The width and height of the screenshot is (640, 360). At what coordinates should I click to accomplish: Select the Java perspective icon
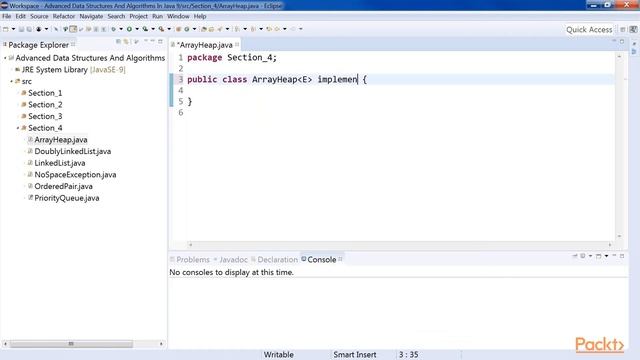[633, 29]
